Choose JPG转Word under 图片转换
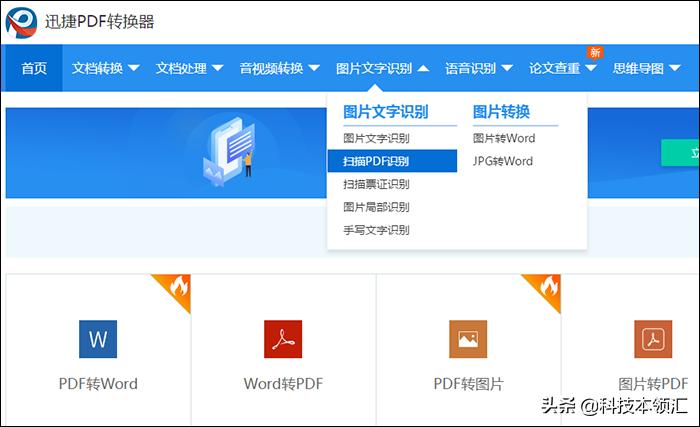 coord(503,161)
